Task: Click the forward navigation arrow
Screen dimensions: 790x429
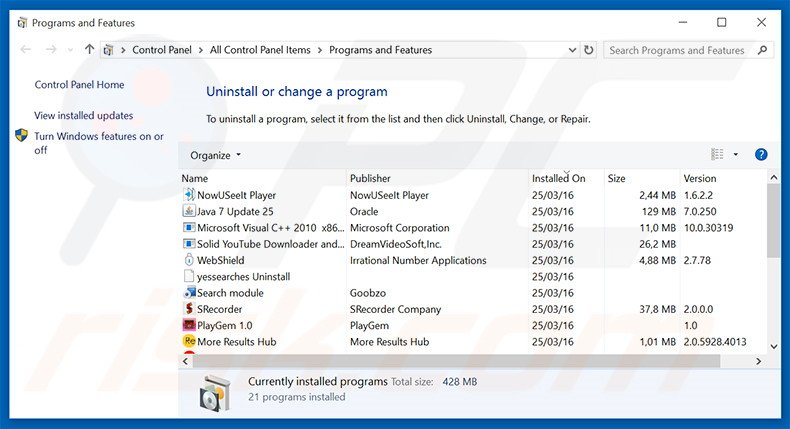Action: click(x=51, y=49)
